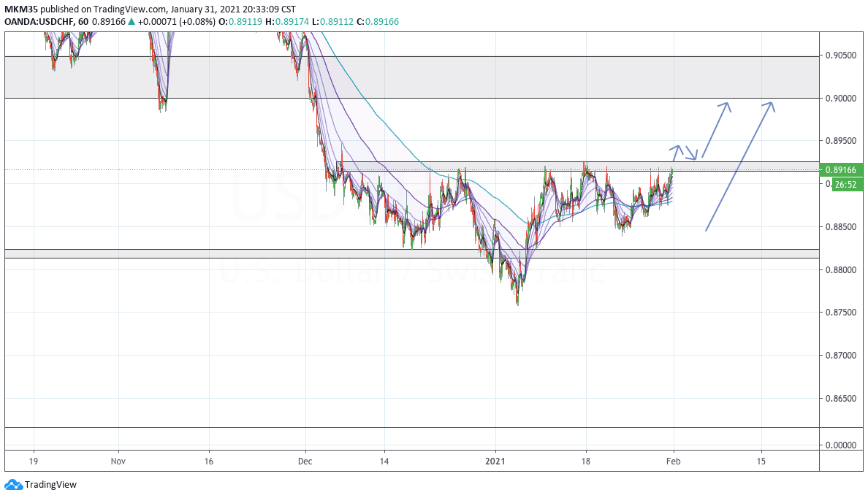This screenshot has height=498, width=868.
Task: Click the green up-triangle change indicator
Action: pyautogui.click(x=132, y=22)
